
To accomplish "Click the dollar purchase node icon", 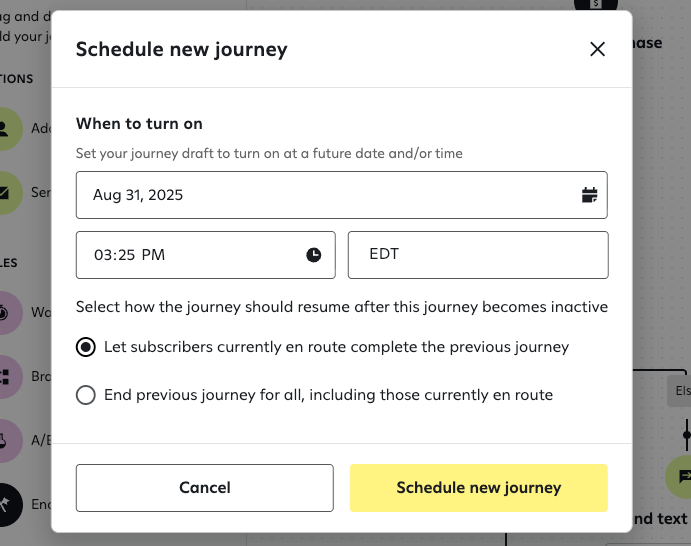I will 596,5.
